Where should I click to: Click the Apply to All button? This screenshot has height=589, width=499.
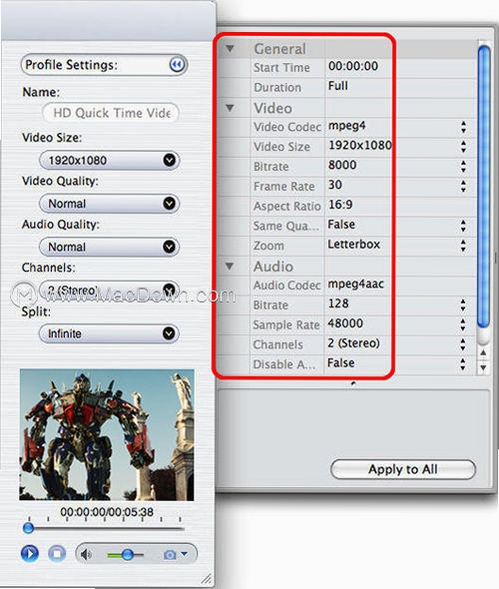click(x=403, y=469)
